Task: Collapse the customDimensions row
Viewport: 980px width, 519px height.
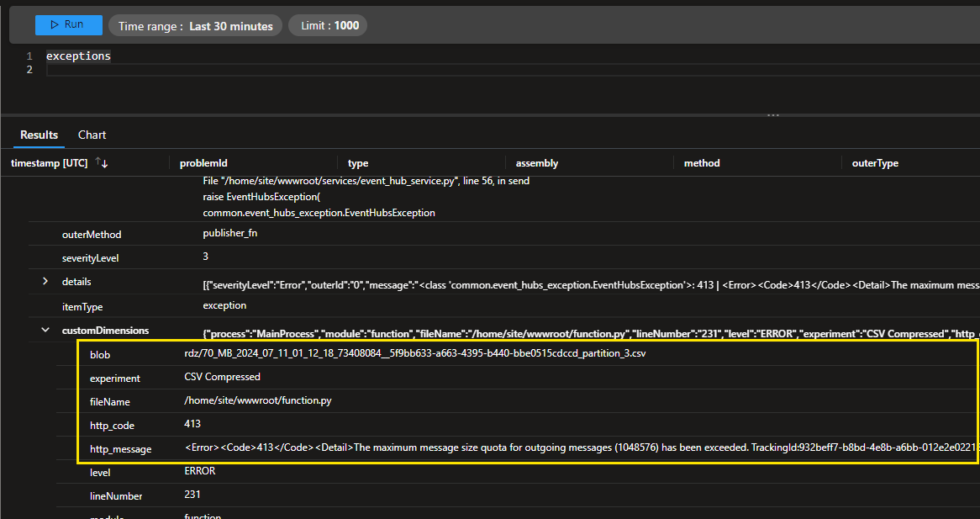Action: click(x=45, y=330)
